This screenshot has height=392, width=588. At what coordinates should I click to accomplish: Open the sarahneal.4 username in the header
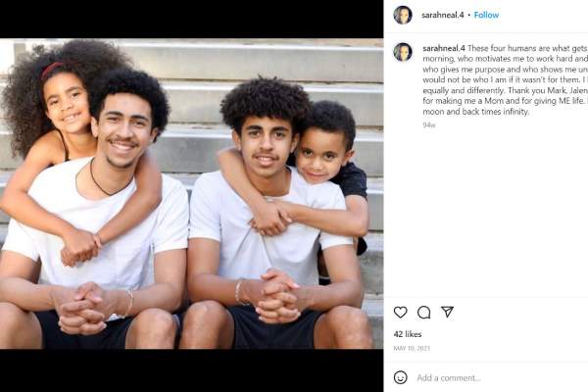point(443,15)
